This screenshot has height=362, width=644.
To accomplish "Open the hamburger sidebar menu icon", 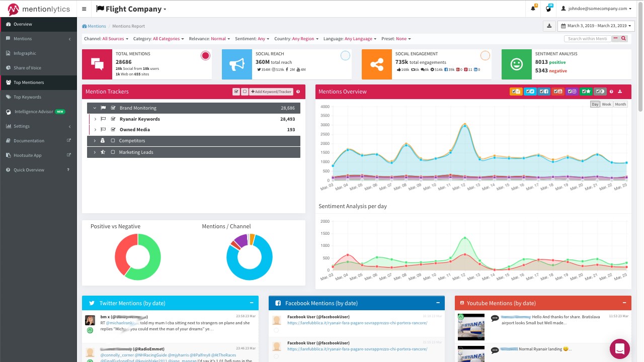I will coord(84,9).
